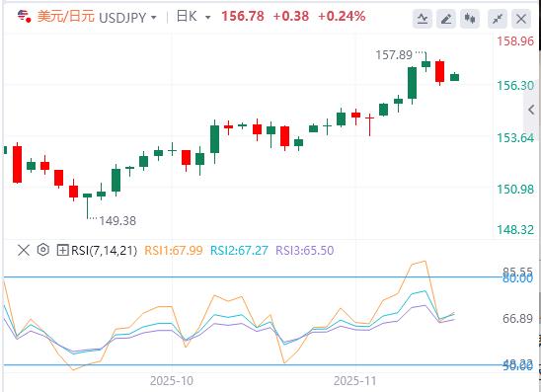Open the indicator line chart tool
The image size is (541, 392).
[423, 19]
